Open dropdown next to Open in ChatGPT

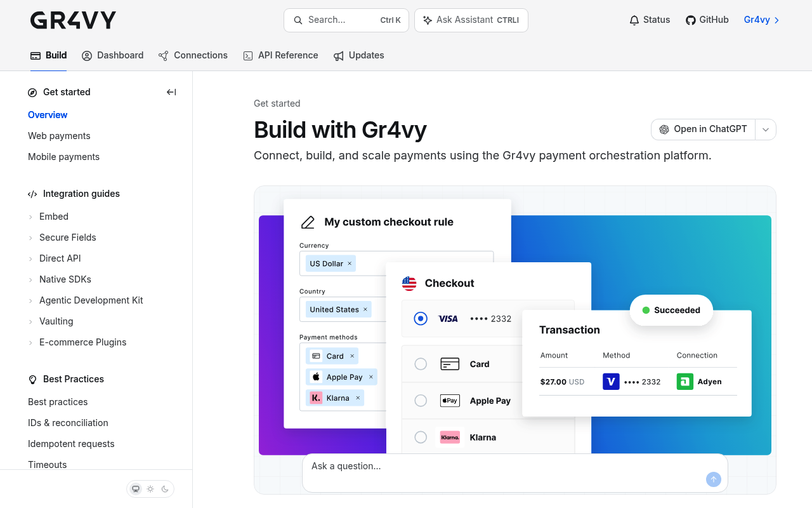[x=766, y=130]
